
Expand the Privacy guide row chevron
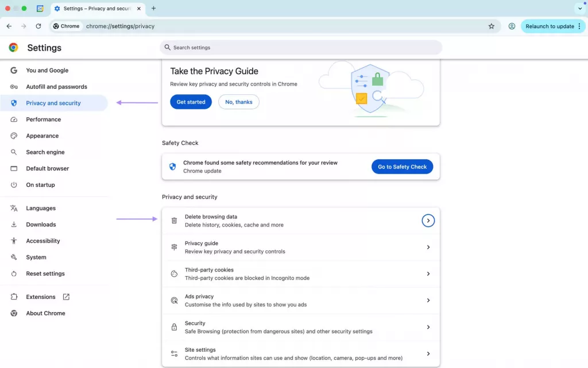[x=428, y=247]
